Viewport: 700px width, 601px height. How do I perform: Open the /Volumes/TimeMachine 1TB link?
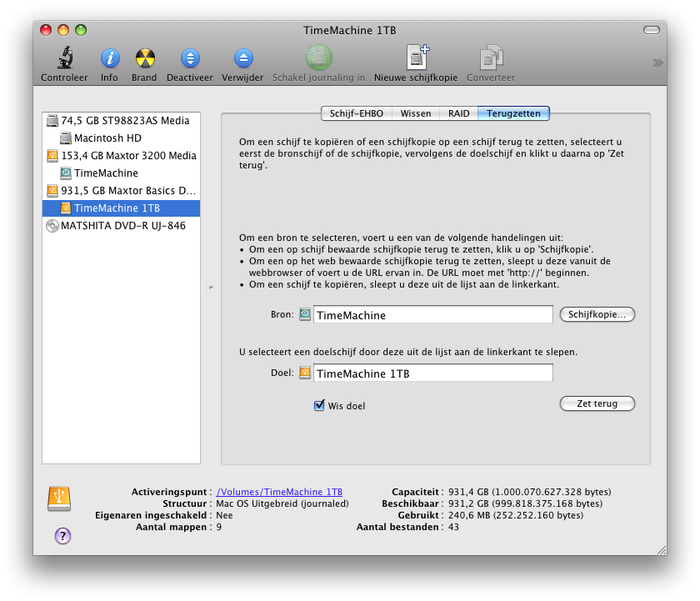[279, 493]
